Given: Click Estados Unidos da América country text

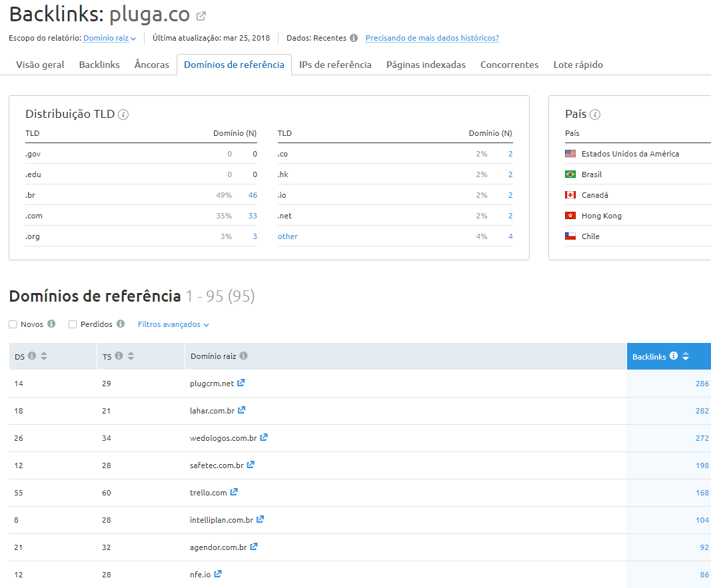Looking at the screenshot, I should tap(630, 154).
